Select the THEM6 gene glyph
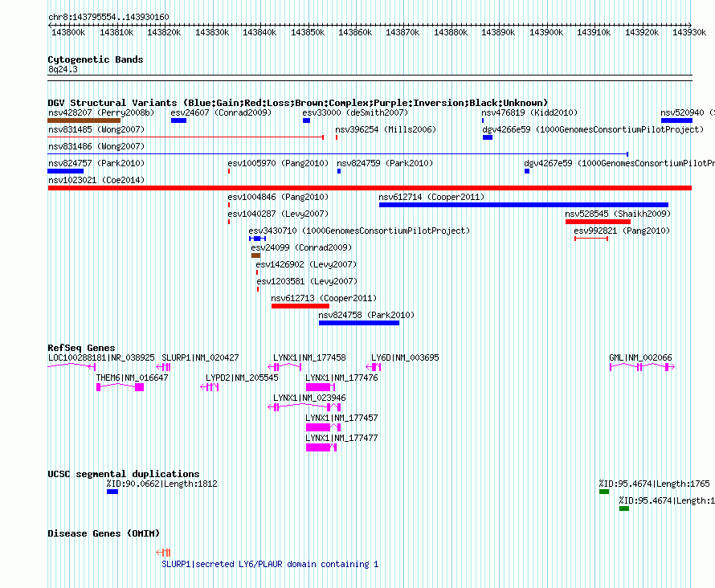The height and width of the screenshot is (588, 715). [121, 387]
